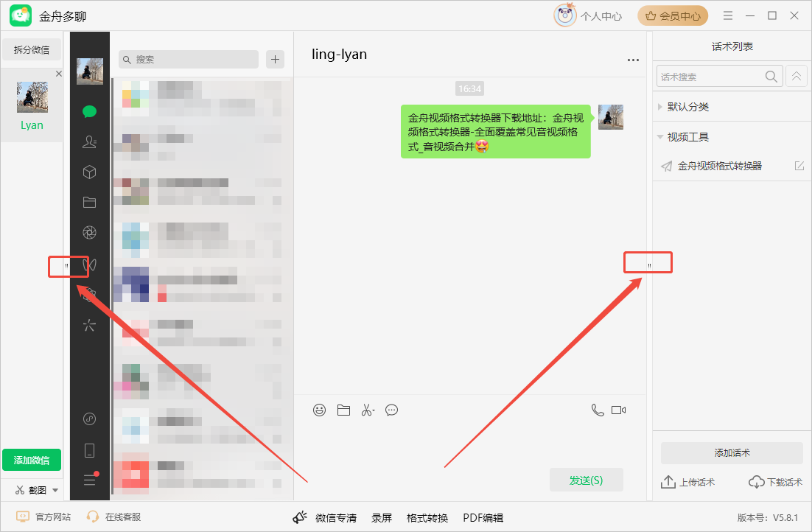Viewport: 812px width, 532px height.
Task: Click the 金舟多聊 app logo
Action: pyautogui.click(x=21, y=15)
